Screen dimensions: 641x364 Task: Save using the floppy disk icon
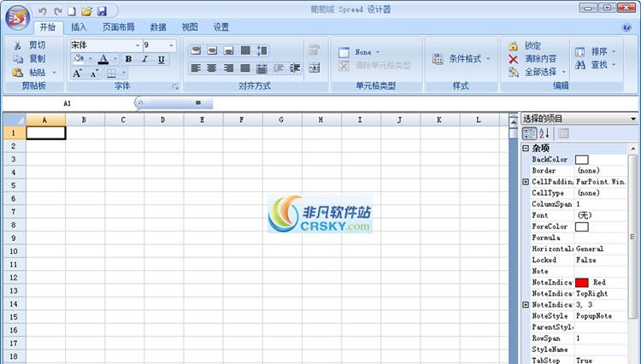point(103,11)
